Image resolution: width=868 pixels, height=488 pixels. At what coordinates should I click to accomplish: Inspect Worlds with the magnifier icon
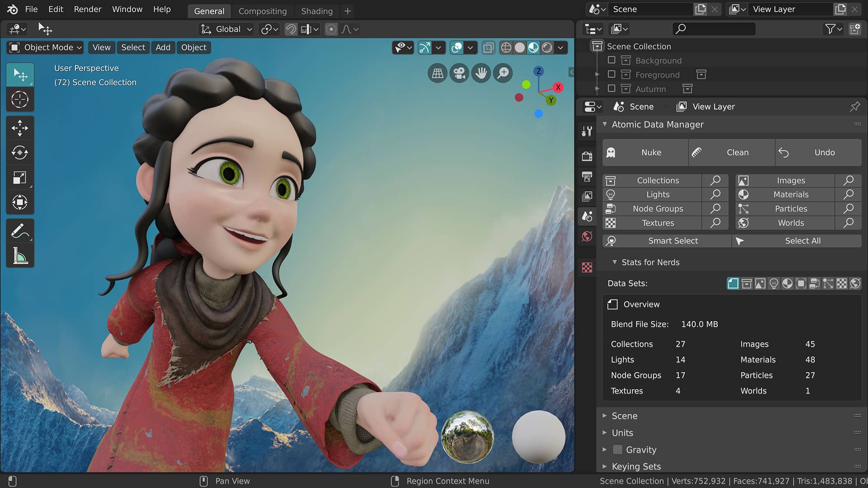coord(849,223)
